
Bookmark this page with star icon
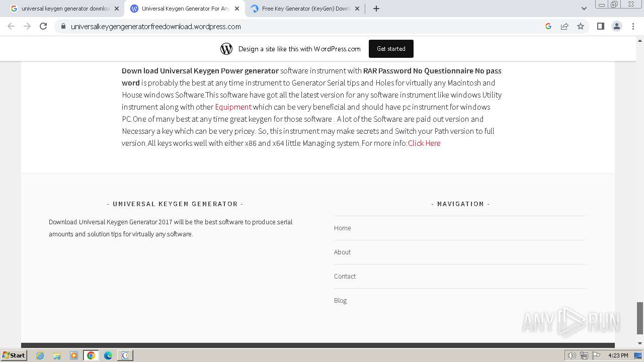coord(581,26)
